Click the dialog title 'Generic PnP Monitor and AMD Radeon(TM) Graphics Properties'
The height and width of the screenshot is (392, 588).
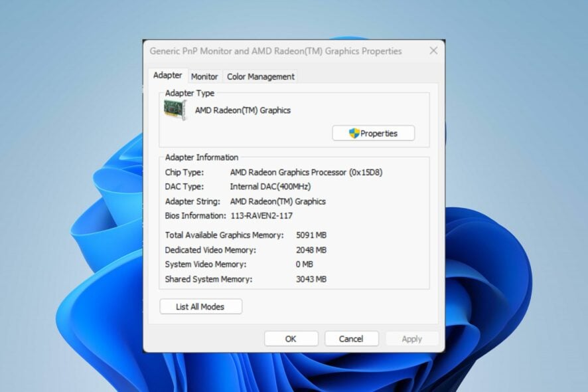(275, 51)
